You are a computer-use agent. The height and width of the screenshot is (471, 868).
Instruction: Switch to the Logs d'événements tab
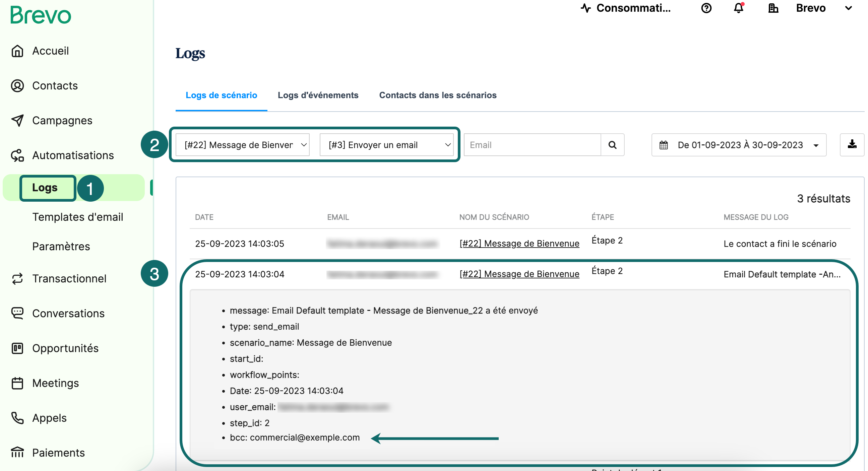318,95
